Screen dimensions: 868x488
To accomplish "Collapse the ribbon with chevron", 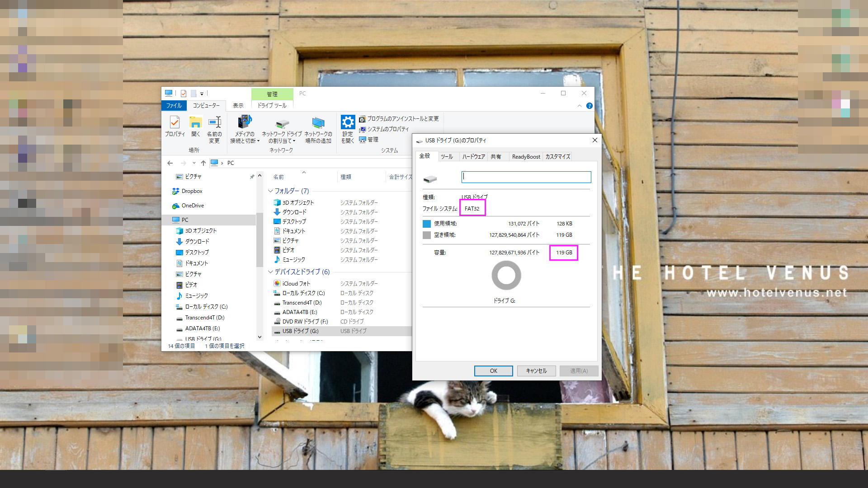I will (579, 106).
